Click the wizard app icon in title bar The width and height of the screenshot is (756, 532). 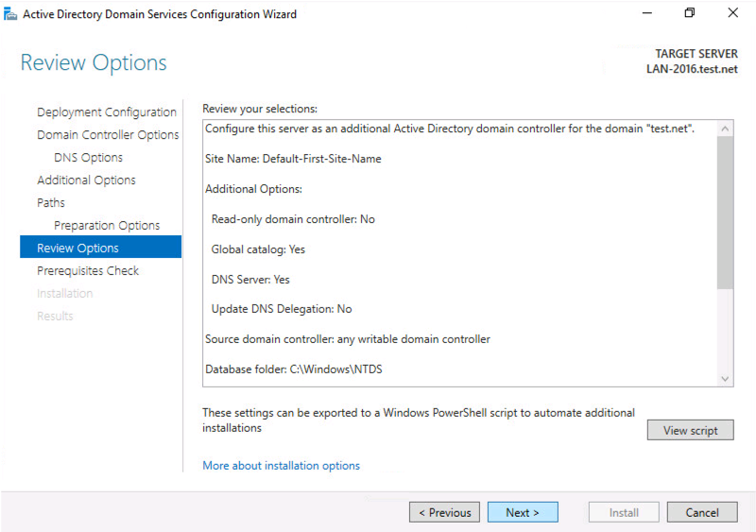coord(10,14)
